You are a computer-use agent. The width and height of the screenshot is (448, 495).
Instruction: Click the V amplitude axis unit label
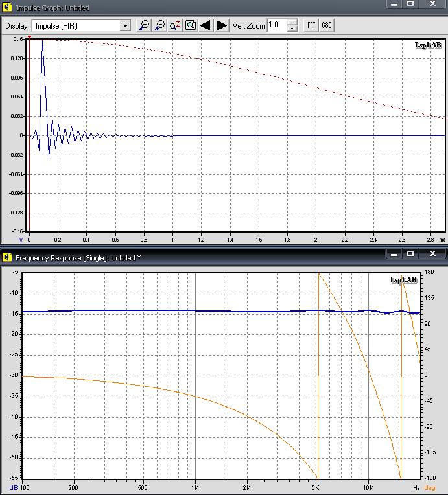(21, 240)
